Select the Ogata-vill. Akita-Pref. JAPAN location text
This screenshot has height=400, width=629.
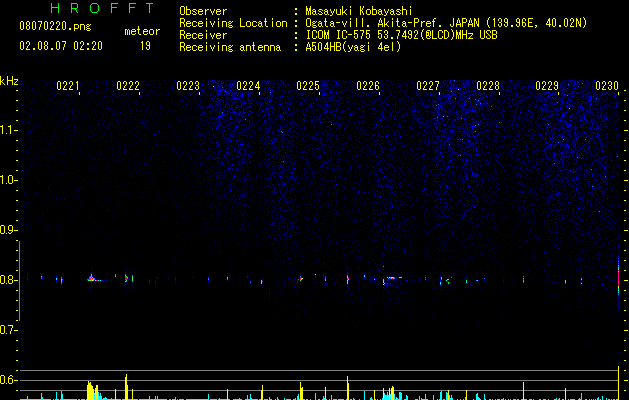[x=446, y=23]
